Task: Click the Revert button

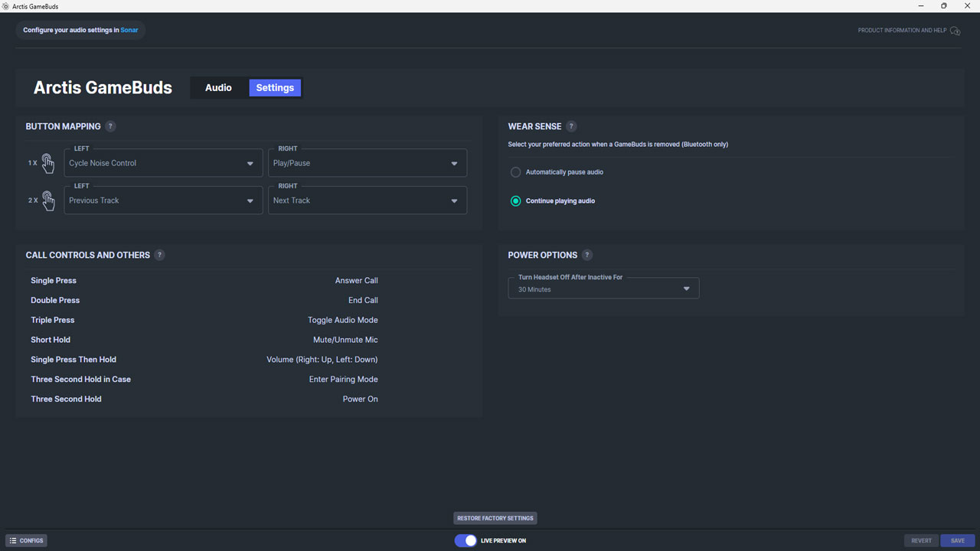Action: 921,540
